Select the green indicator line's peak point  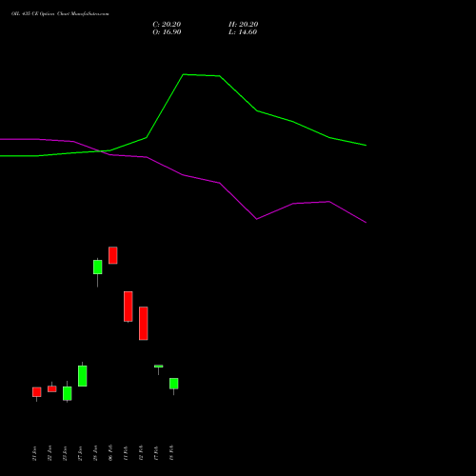184,74
